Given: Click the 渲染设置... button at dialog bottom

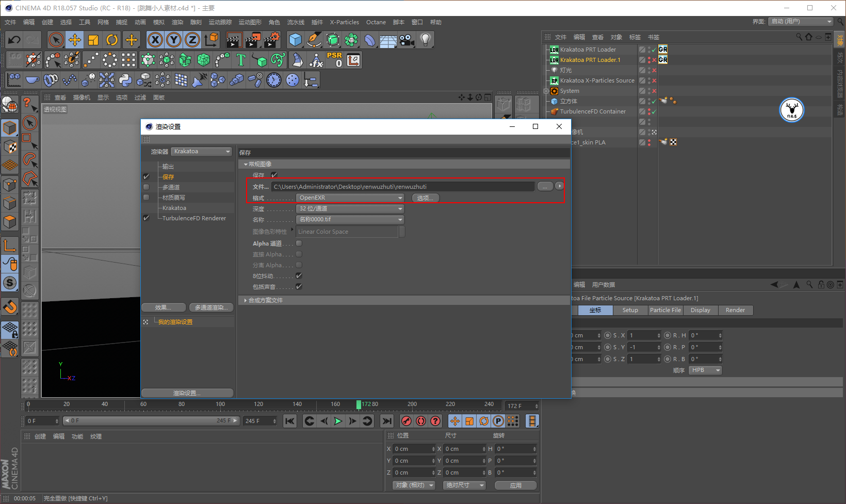Looking at the screenshot, I should [x=187, y=393].
